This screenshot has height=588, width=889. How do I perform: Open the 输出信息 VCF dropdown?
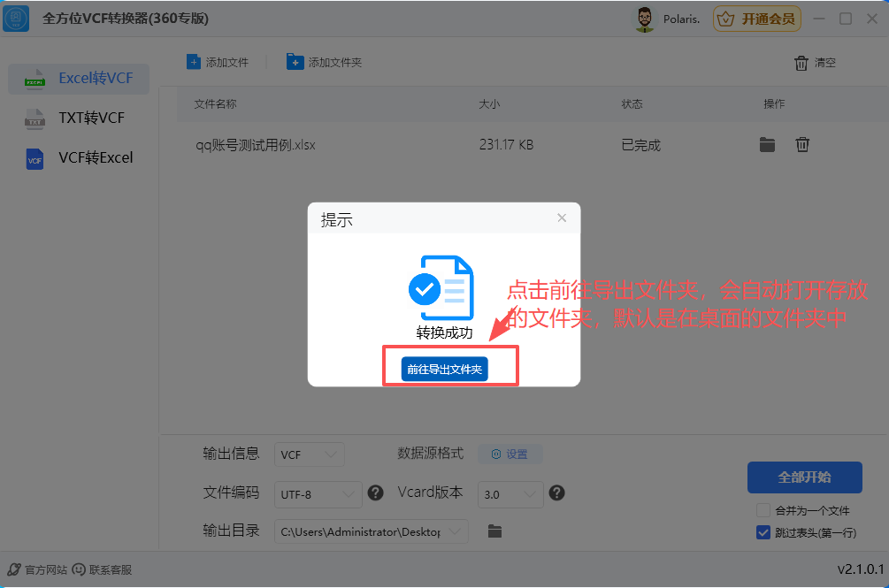[x=309, y=454]
